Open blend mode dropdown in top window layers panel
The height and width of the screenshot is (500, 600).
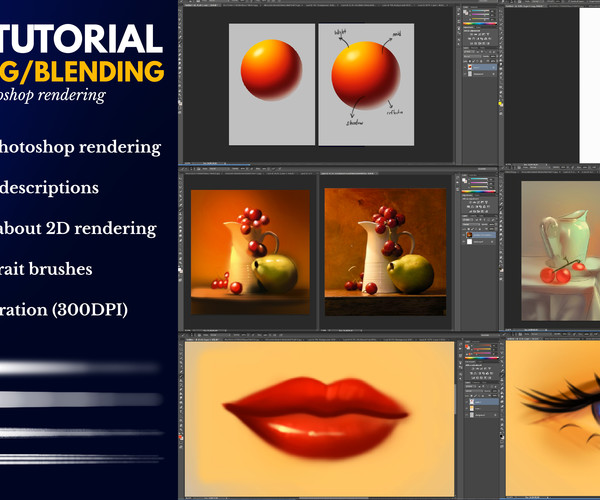tap(473, 56)
